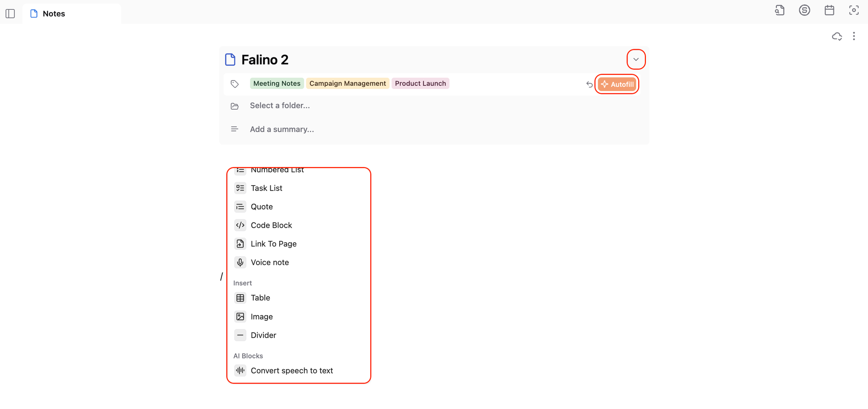Screen dimensions: 868x409
Task: Click the tag icon in properties
Action: point(235,84)
